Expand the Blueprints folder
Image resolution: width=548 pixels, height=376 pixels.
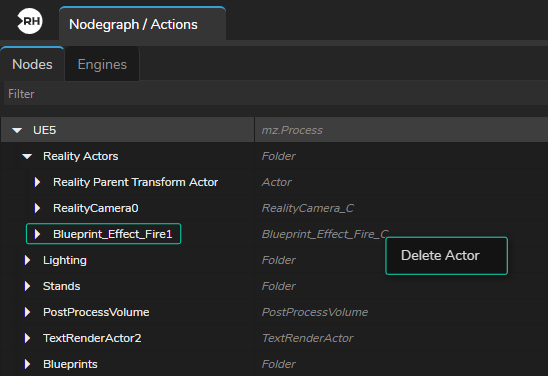coord(27,364)
